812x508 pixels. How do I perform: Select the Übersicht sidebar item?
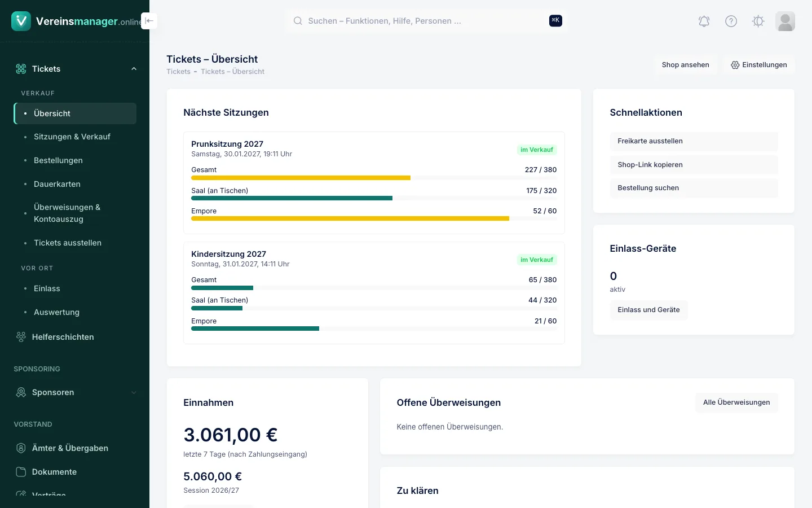click(75, 113)
